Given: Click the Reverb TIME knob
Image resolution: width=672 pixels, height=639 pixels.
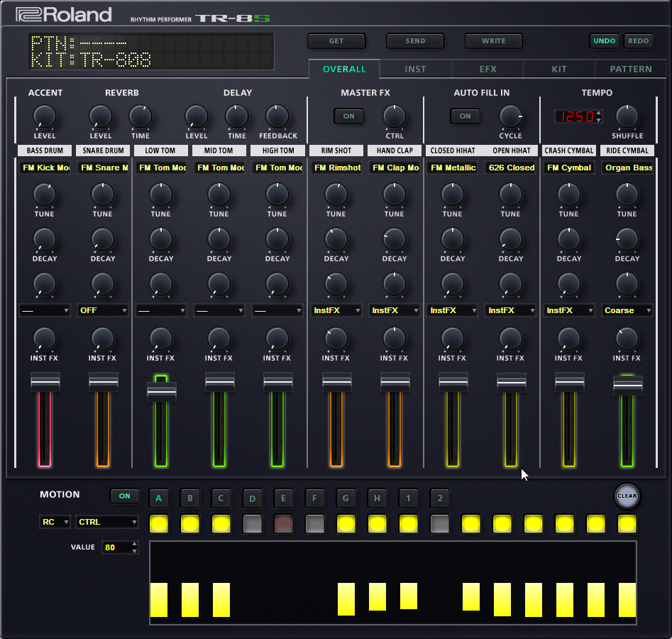Looking at the screenshot, I should (141, 116).
